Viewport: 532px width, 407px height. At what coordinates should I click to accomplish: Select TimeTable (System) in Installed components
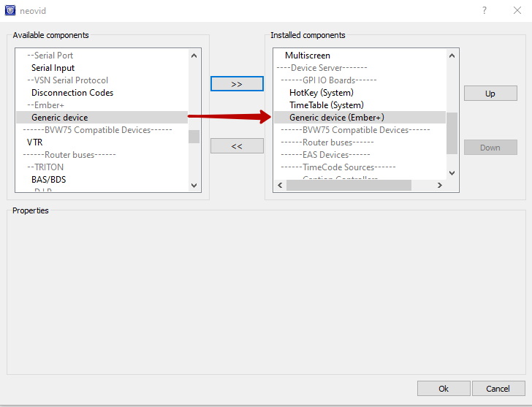(x=360, y=104)
